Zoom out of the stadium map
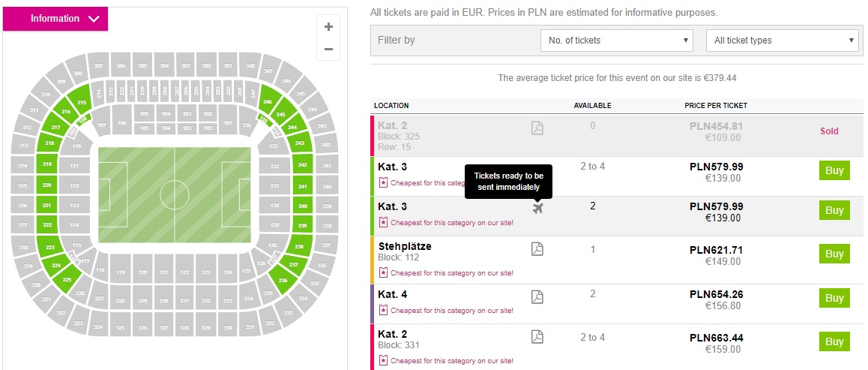The image size is (868, 370). coord(328,50)
